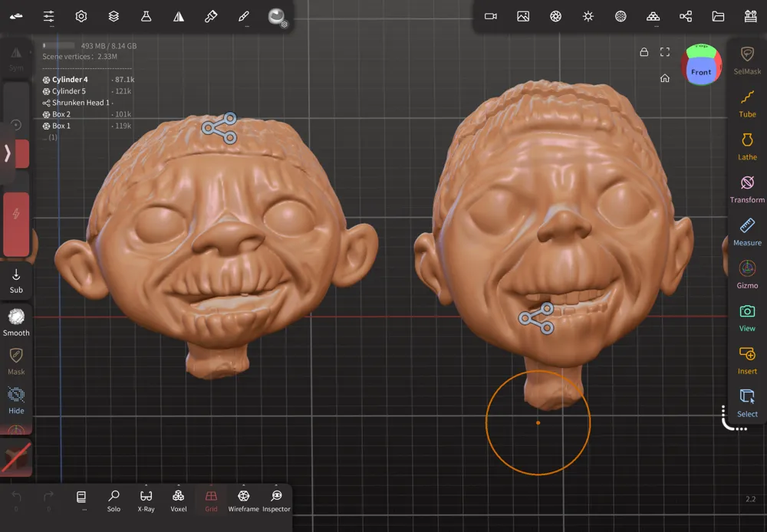Image resolution: width=767 pixels, height=532 pixels.
Task: Open the matcap sphere material menu
Action: 278,17
